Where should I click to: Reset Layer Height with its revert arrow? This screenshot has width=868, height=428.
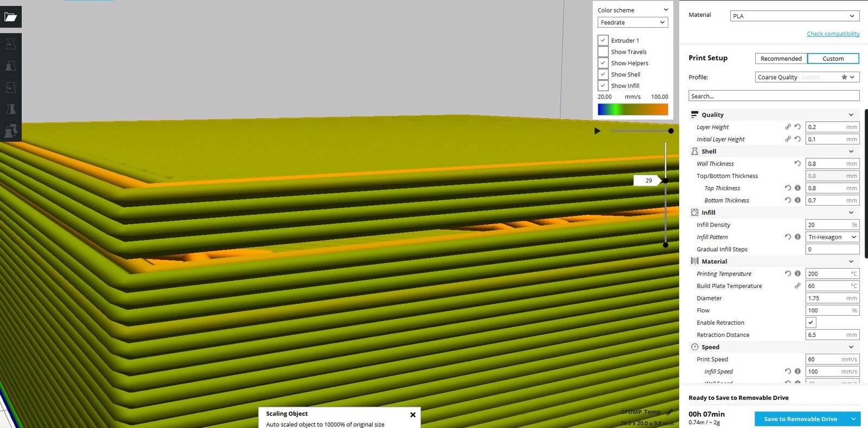tap(797, 127)
